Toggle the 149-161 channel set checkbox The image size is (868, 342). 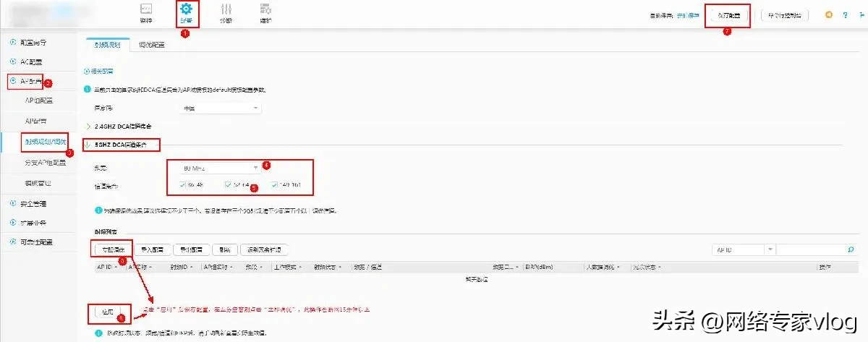click(x=275, y=185)
